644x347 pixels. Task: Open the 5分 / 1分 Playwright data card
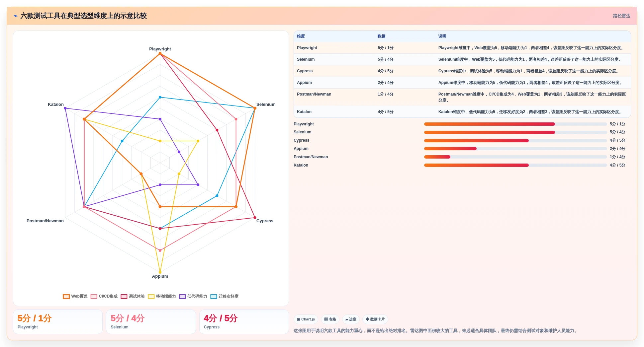pyautogui.click(x=58, y=322)
